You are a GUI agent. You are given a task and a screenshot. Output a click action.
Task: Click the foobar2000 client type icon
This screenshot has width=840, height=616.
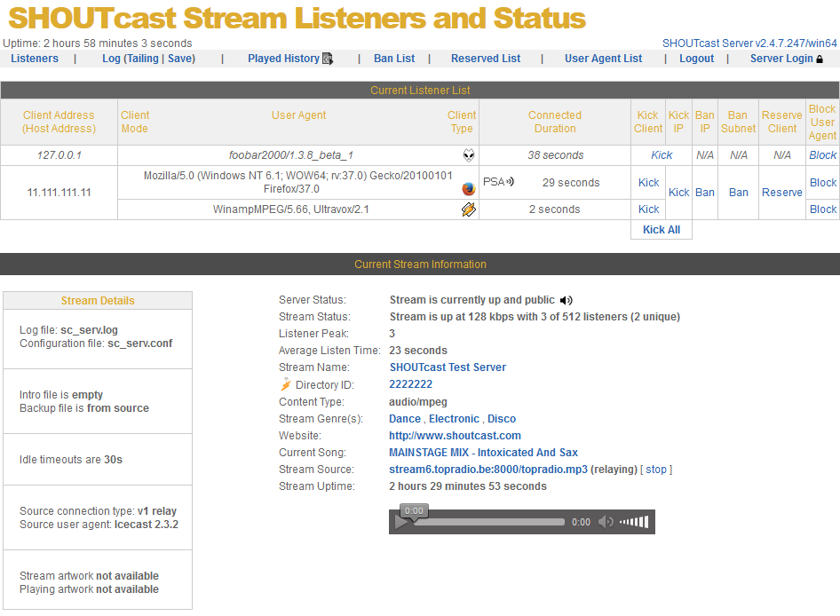469,155
